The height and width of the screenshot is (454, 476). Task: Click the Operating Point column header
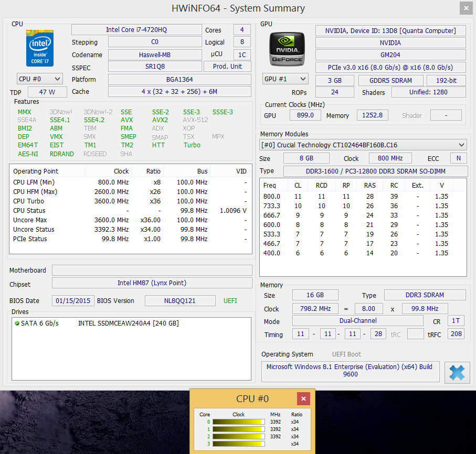click(47, 171)
